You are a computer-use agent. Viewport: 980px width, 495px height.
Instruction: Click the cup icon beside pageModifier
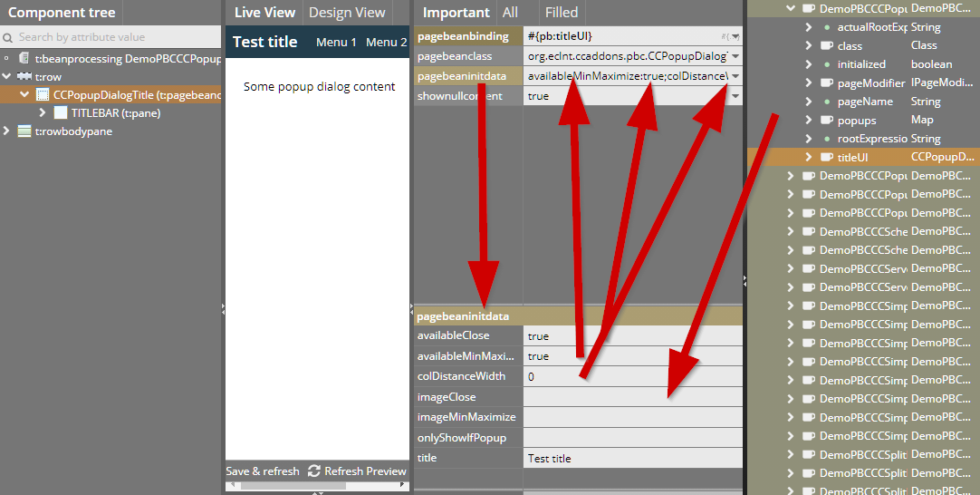tap(826, 82)
